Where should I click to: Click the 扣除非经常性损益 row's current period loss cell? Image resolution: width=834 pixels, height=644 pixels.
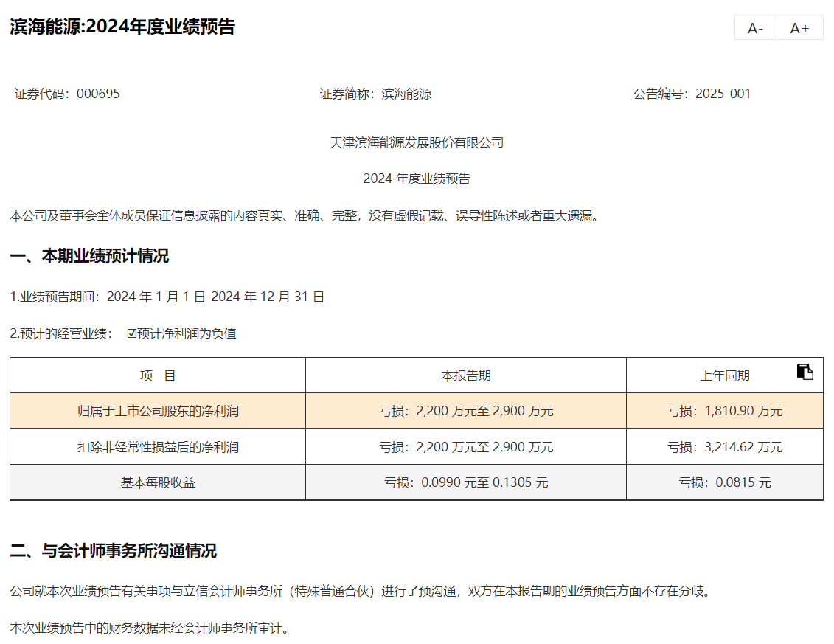[x=466, y=447]
